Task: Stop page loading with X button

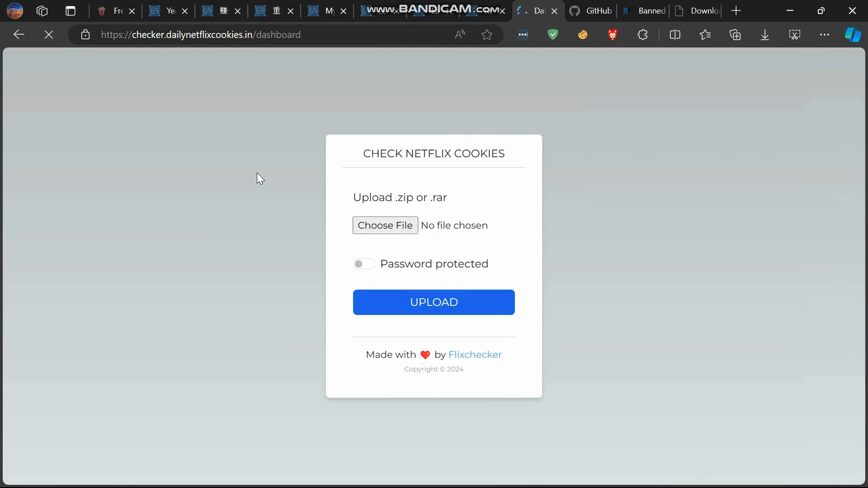Action: click(49, 35)
